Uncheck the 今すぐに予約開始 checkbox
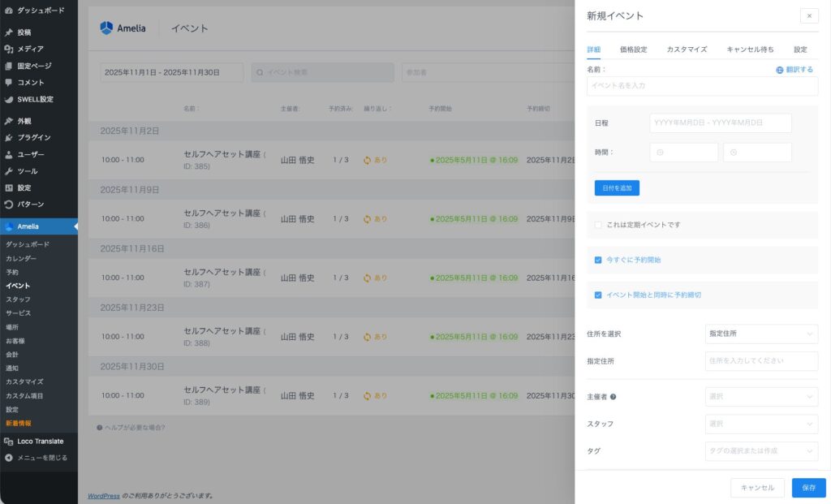This screenshot has height=504, width=831. click(x=598, y=260)
